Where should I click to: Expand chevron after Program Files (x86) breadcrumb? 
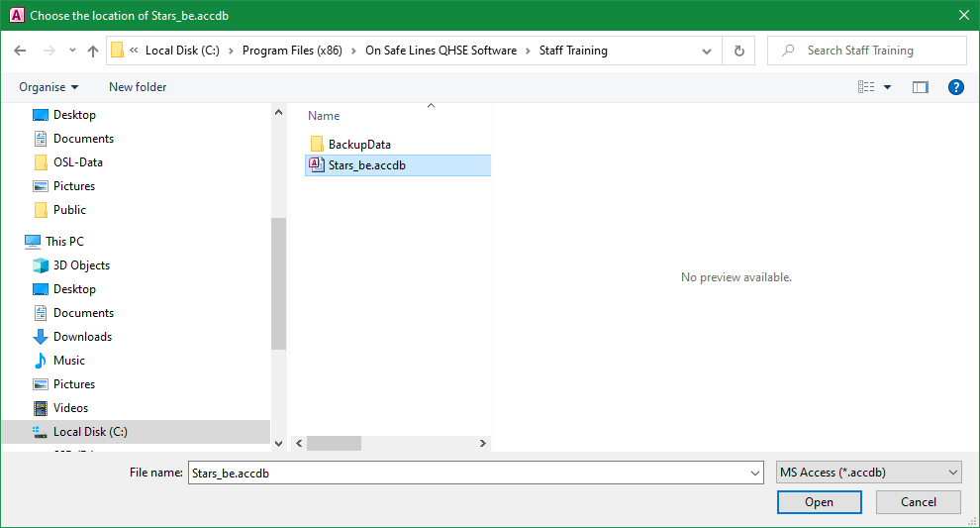(x=353, y=51)
